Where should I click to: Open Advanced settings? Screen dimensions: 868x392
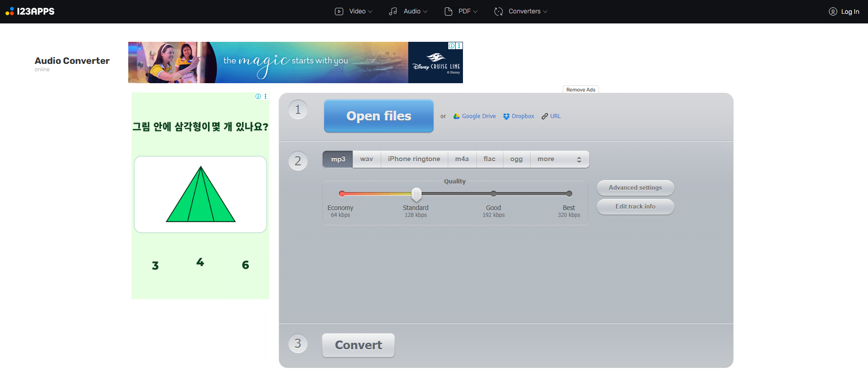tap(635, 187)
